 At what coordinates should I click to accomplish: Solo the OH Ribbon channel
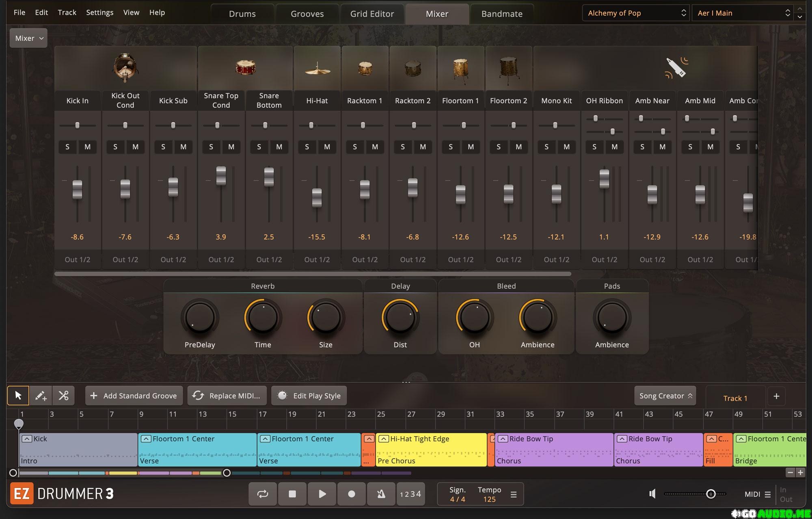594,147
